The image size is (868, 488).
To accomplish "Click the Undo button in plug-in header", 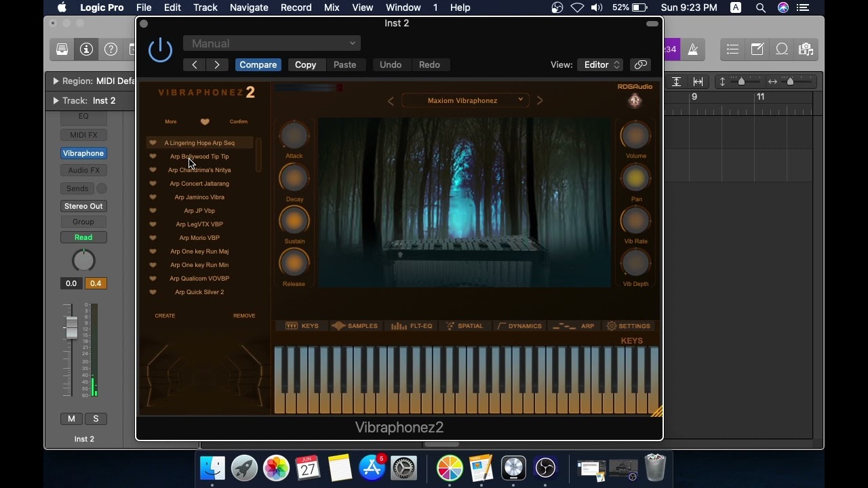I will pyautogui.click(x=391, y=64).
